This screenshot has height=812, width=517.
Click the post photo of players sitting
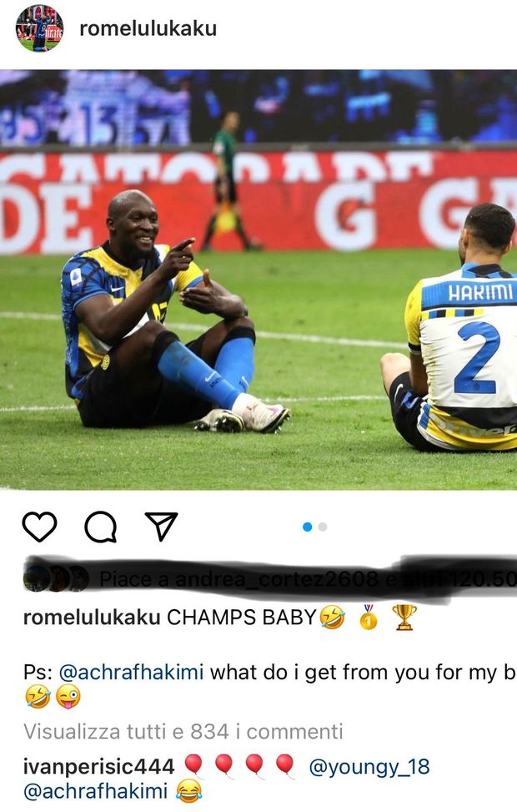(258, 280)
